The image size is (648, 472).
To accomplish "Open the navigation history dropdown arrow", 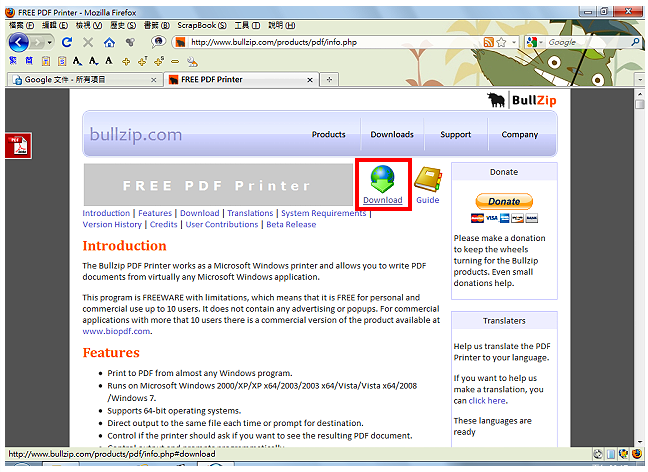I will [50, 42].
